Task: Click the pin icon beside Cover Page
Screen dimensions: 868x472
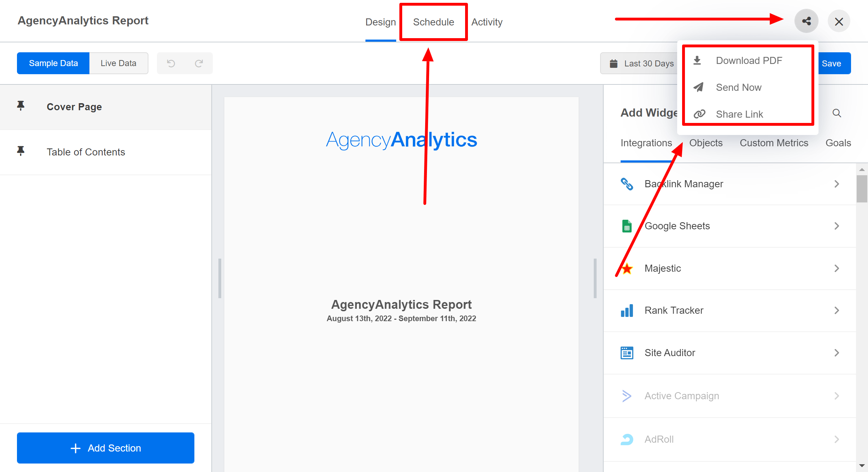Action: (x=21, y=106)
